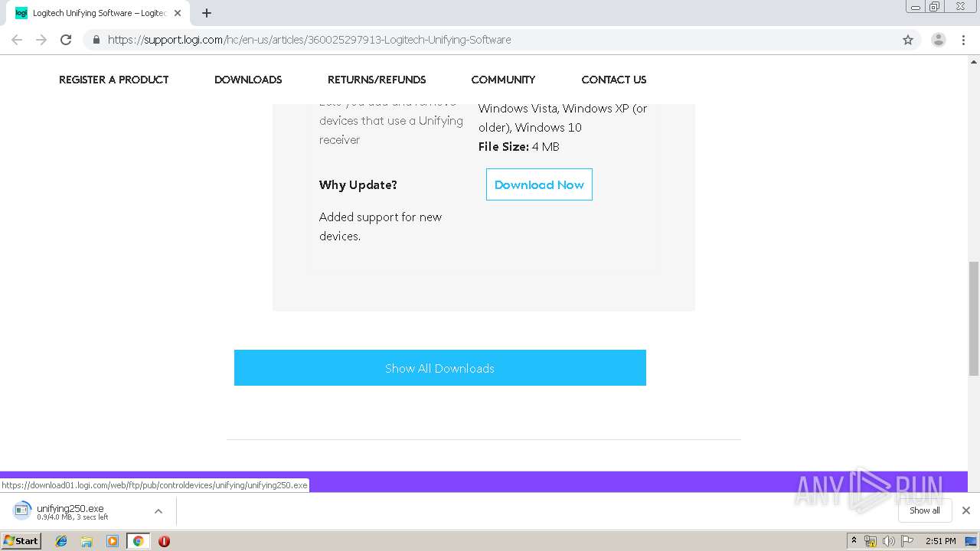The image size is (980, 551).
Task: Click the red Opera-style taskbar icon
Action: pos(164,541)
